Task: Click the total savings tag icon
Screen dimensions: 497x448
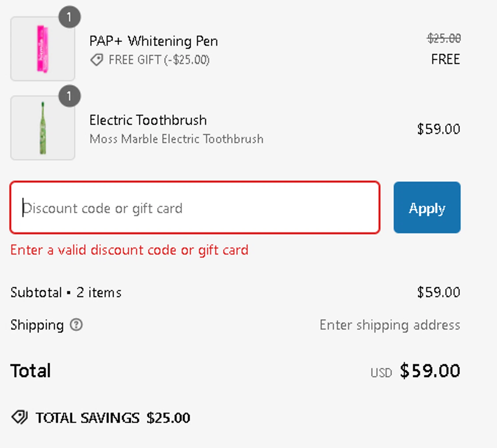Action: (20, 417)
